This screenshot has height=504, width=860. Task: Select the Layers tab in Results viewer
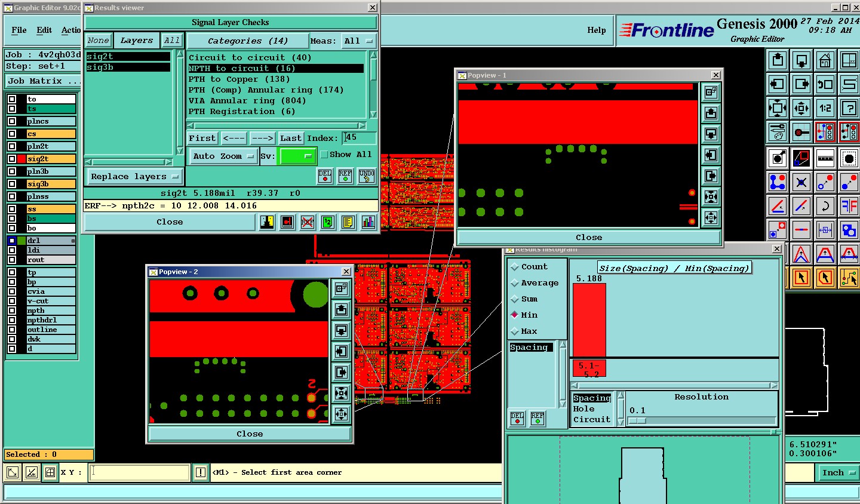tap(137, 41)
